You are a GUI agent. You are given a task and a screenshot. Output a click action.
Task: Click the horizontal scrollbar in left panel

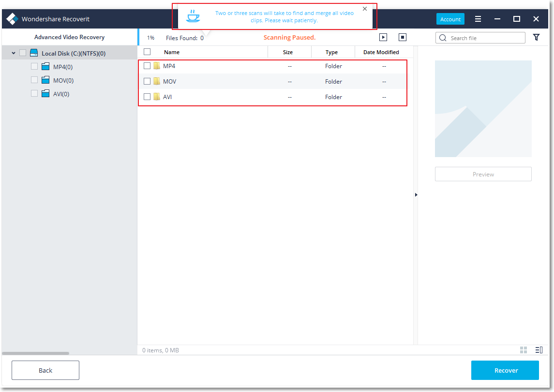[36, 353]
